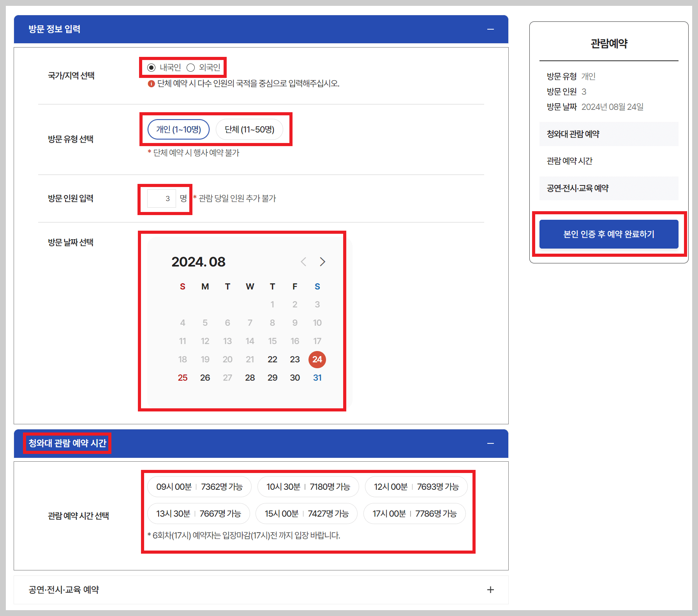Viewport: 698px width, 616px height.
Task: Select the 17시 00분 time slot
Action: coord(414,514)
